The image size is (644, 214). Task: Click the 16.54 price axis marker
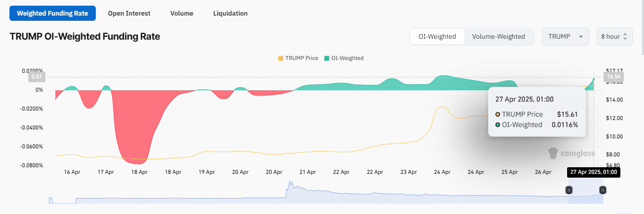pyautogui.click(x=613, y=76)
